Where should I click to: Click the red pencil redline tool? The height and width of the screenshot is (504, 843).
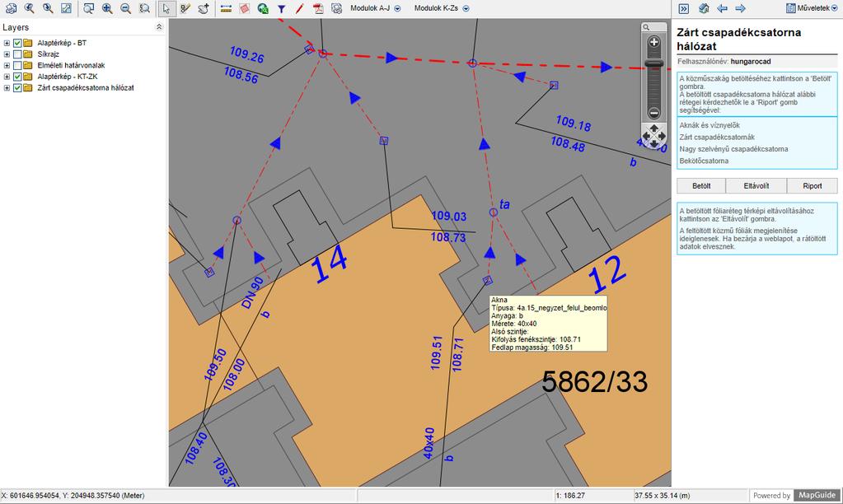(x=299, y=8)
